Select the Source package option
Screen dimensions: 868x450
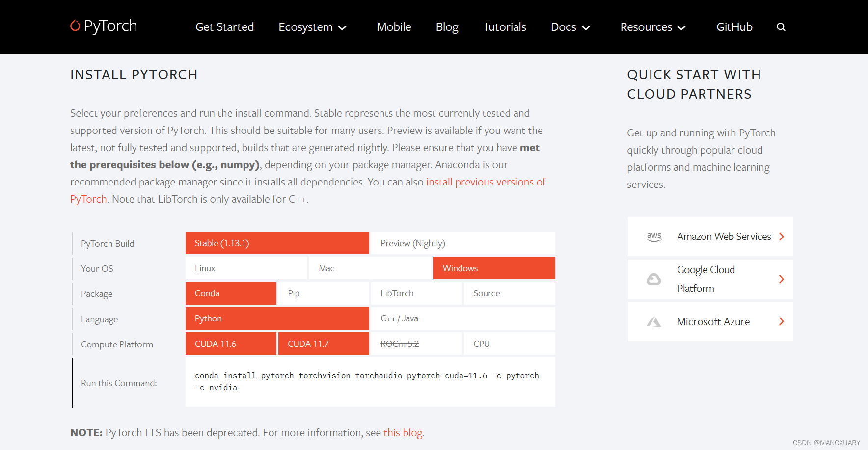point(509,293)
